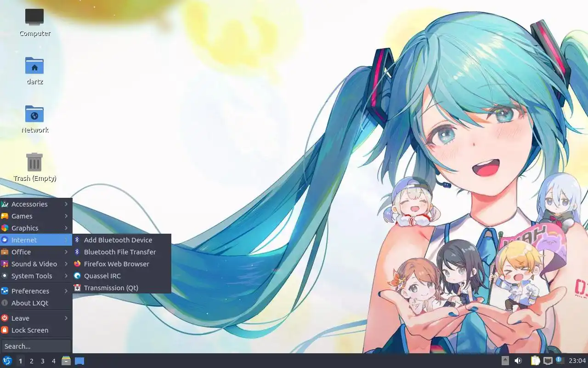Open the volume speaker tray icon
Viewport: 588px width, 368px height.
(518, 361)
